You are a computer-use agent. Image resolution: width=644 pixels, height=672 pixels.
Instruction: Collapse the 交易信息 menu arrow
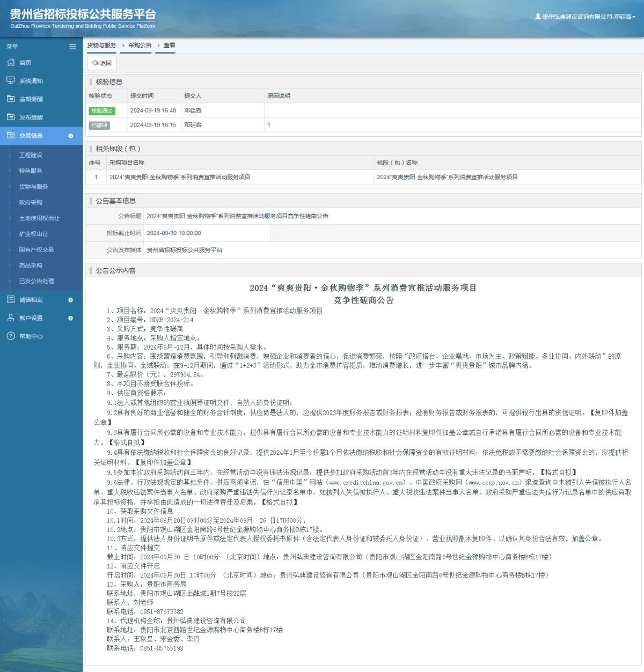point(71,136)
